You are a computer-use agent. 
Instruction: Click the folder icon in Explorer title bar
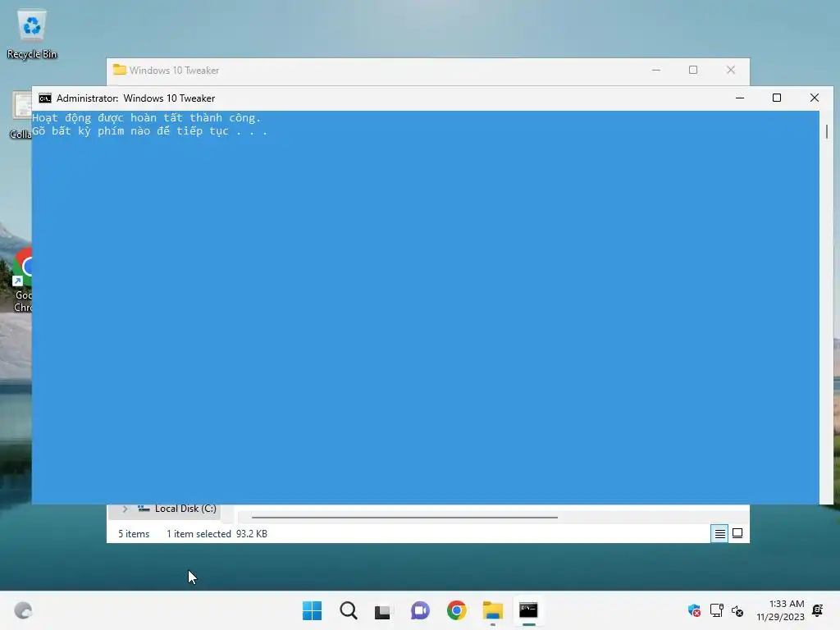(120, 70)
